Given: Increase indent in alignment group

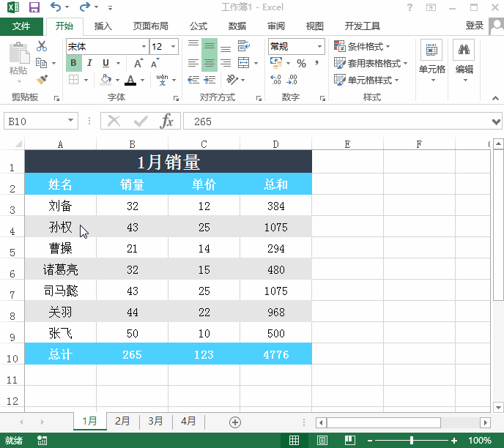Looking at the screenshot, I should click(210, 80).
